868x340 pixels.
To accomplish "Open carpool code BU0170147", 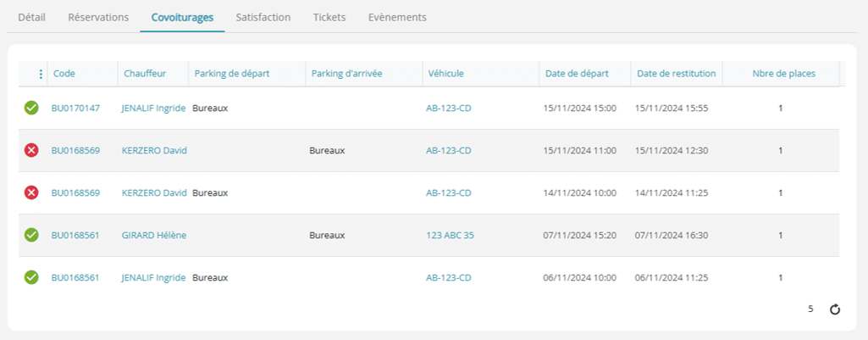I will pyautogui.click(x=76, y=109).
